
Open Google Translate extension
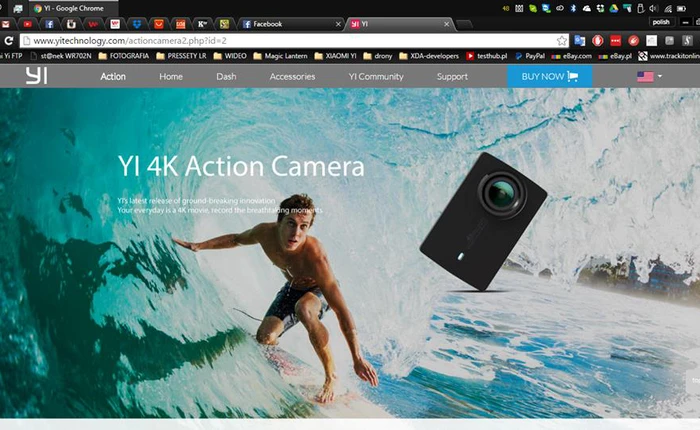[579, 41]
